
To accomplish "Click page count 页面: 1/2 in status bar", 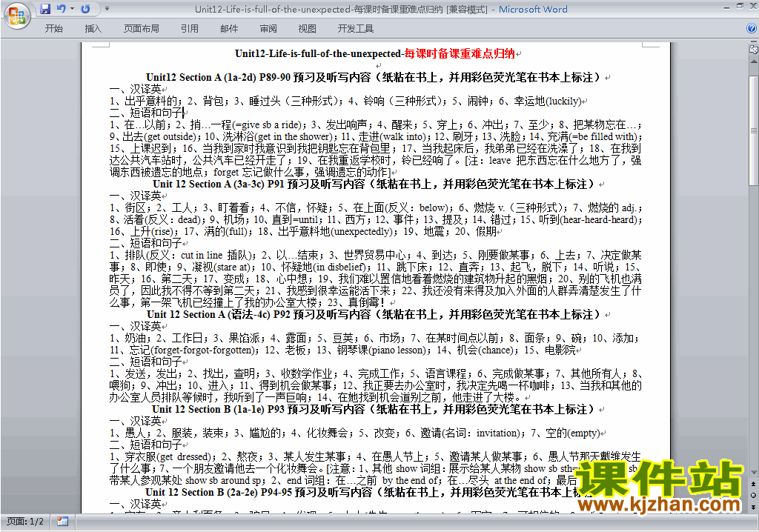I will point(25,522).
